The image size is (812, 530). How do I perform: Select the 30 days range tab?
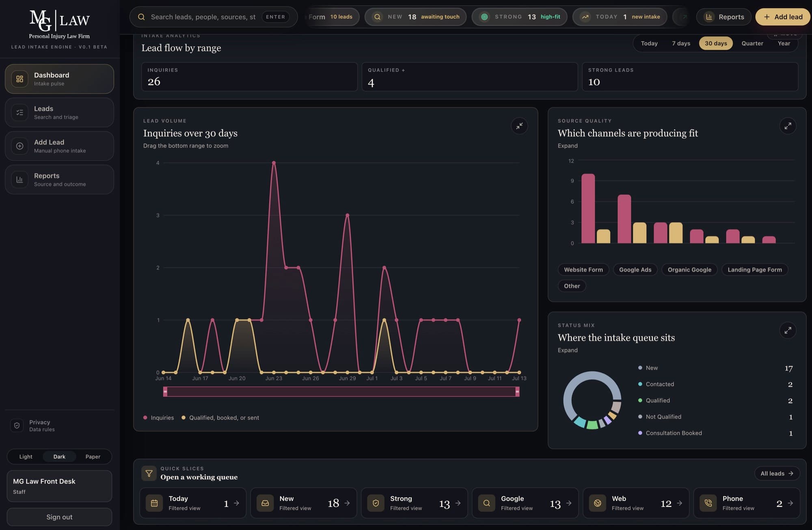(x=716, y=43)
